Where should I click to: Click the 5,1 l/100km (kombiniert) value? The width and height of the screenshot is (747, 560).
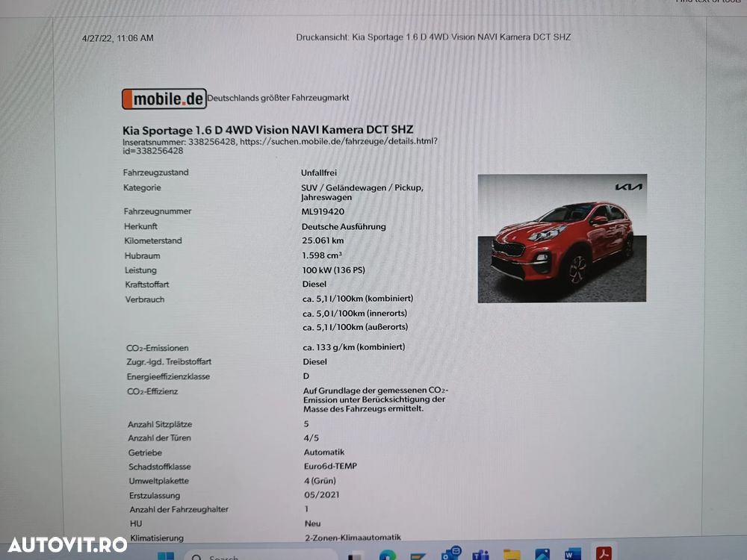pos(358,299)
